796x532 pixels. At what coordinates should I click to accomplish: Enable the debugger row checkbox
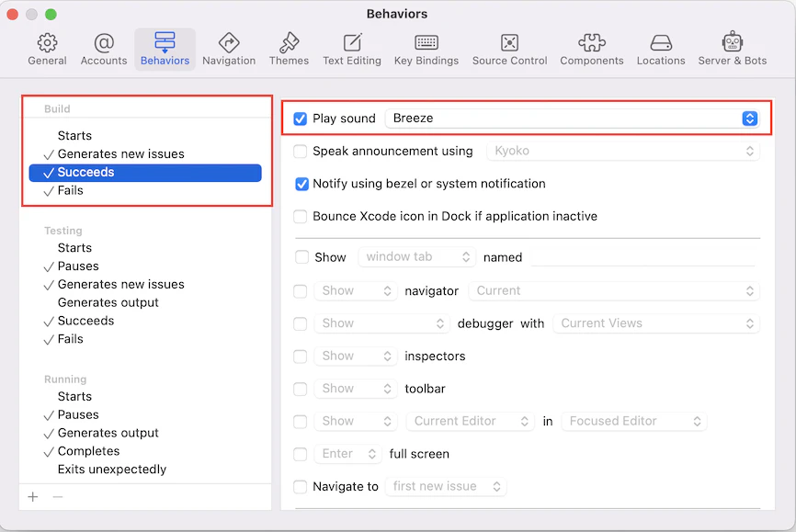click(300, 323)
